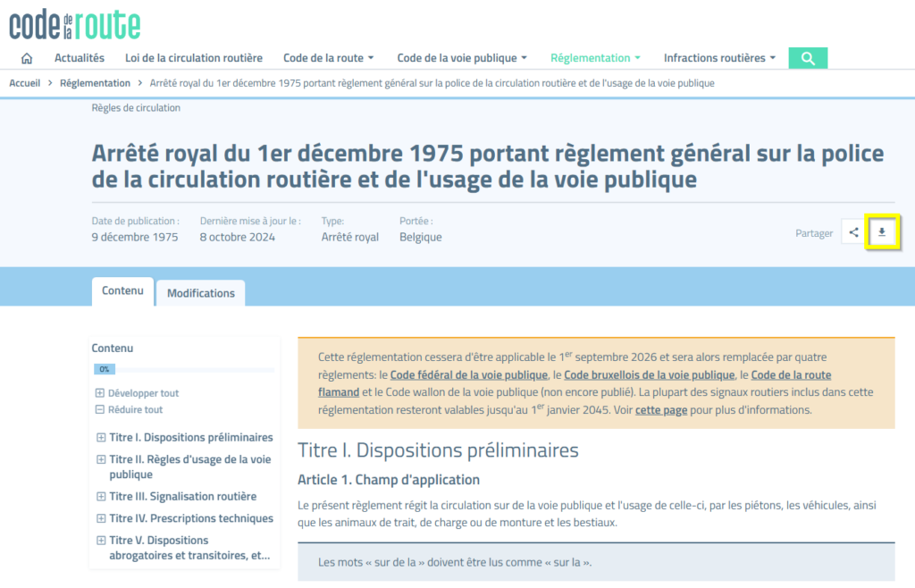Expand Titre III. Signalisation routière plus icon
915x588 pixels.
tap(101, 497)
